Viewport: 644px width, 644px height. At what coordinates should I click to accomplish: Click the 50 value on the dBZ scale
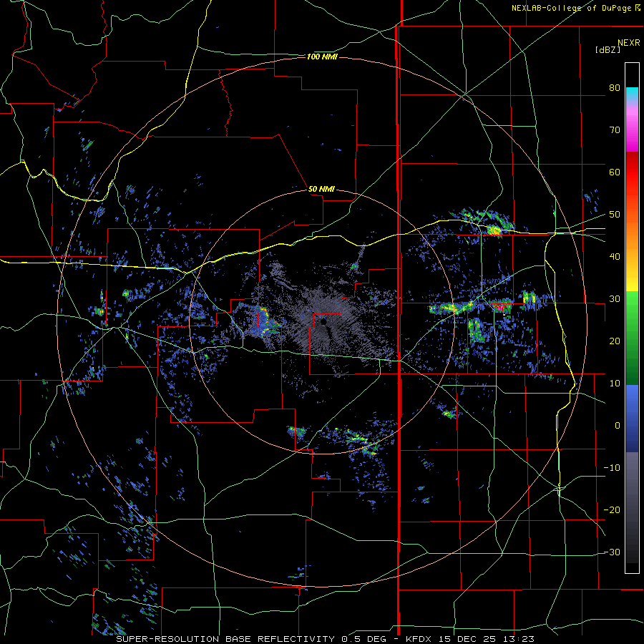click(x=615, y=215)
